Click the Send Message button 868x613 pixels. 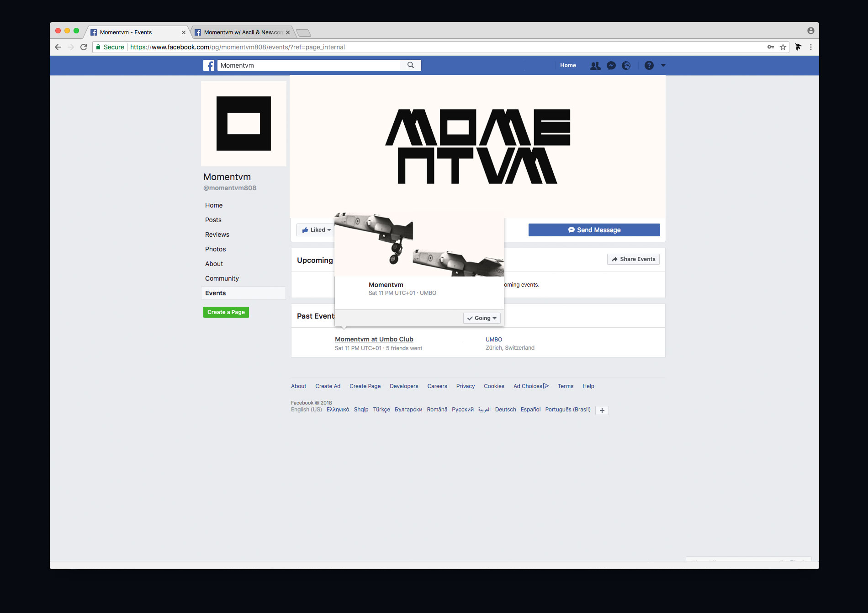tap(594, 230)
